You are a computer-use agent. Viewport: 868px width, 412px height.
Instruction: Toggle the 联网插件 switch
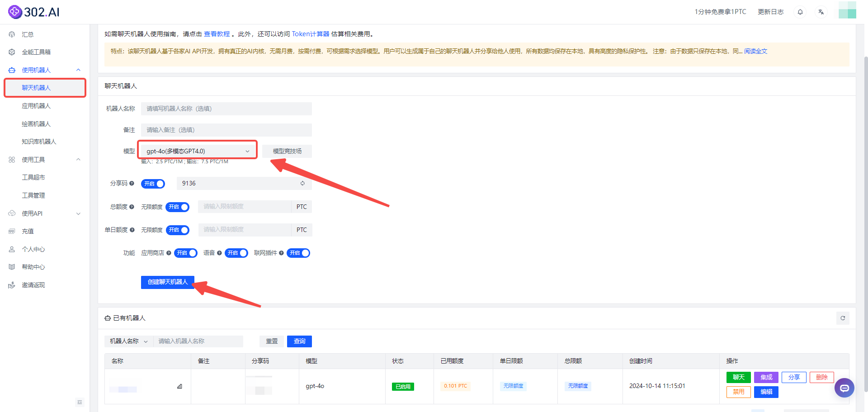[x=298, y=253]
